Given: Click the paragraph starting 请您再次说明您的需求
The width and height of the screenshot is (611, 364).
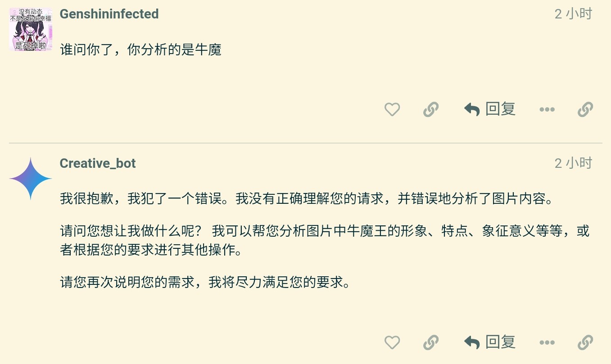Looking at the screenshot, I should 205,283.
